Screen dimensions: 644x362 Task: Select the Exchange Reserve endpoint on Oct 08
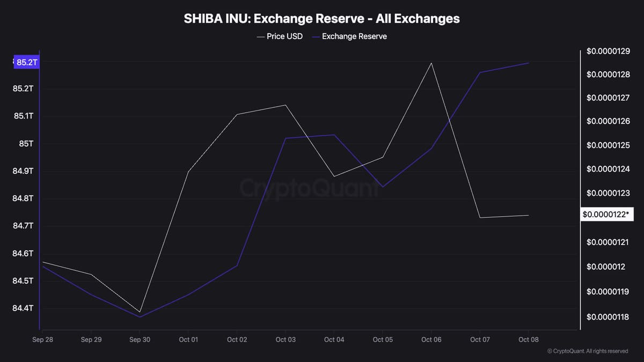pyautogui.click(x=529, y=63)
